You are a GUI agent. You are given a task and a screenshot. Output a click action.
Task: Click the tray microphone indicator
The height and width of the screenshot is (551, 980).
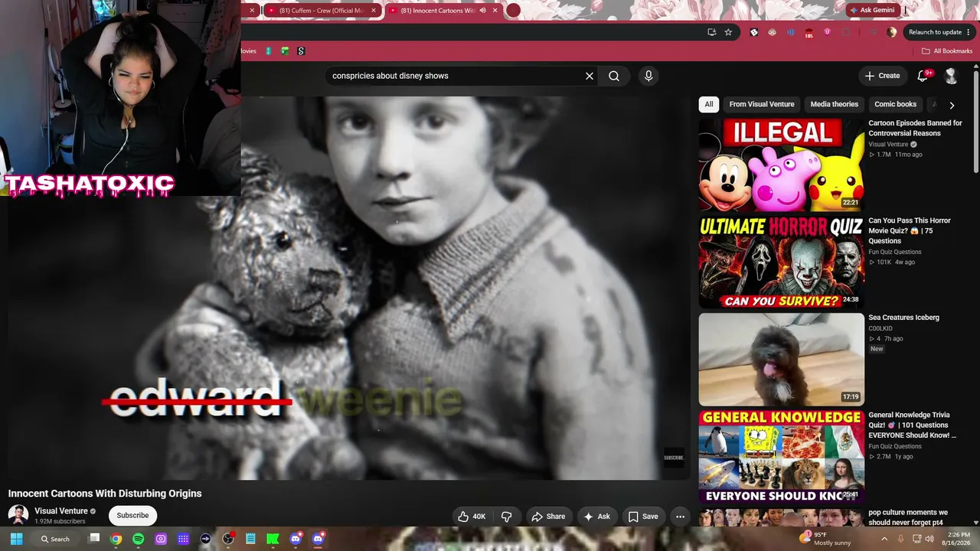pos(900,539)
